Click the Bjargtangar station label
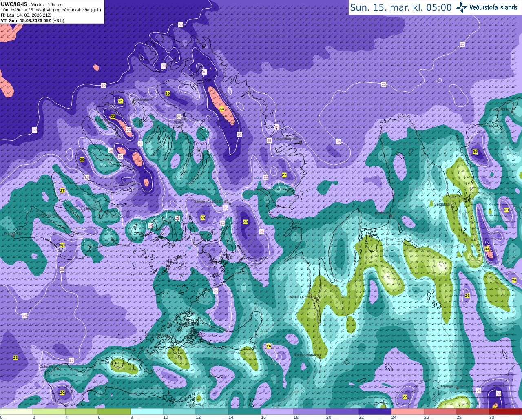The width and height of the screenshot is (522, 420). 13,233
